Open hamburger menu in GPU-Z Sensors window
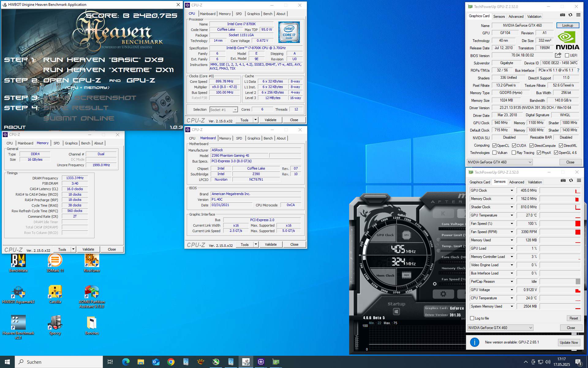 tap(579, 180)
